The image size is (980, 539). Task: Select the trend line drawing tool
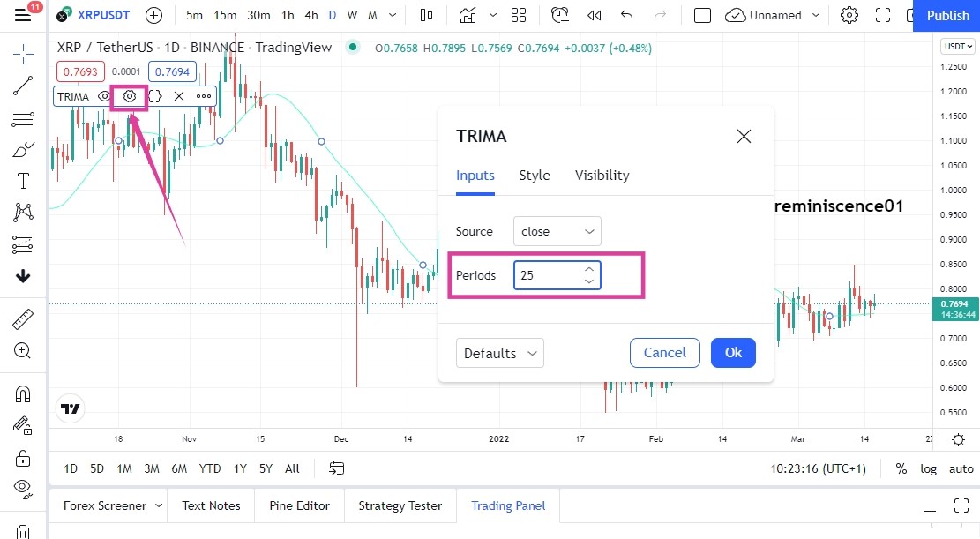click(23, 86)
